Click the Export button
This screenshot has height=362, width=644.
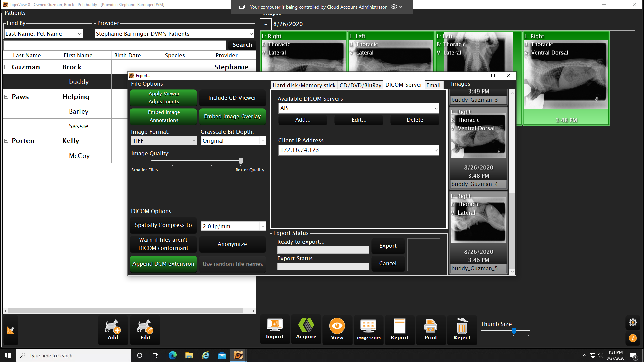click(388, 246)
